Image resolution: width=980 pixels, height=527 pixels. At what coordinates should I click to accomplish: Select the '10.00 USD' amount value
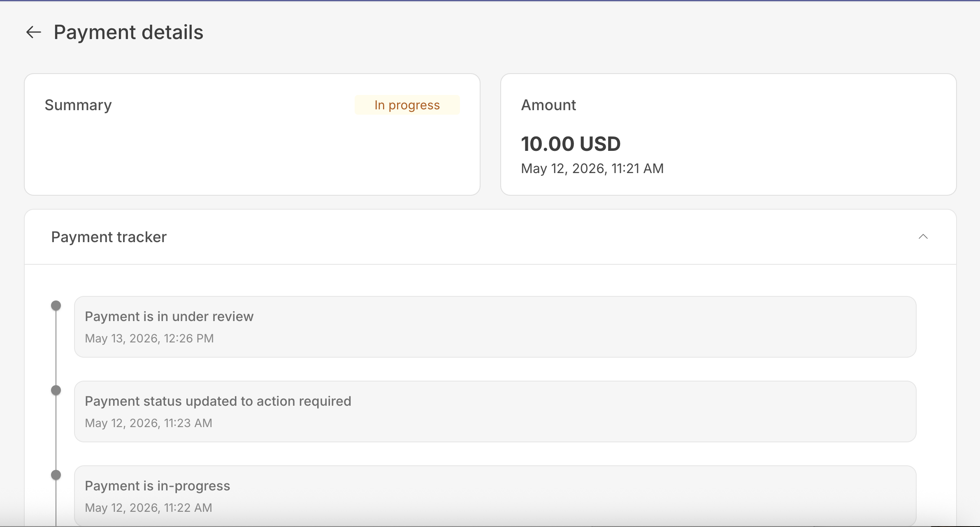coord(571,144)
